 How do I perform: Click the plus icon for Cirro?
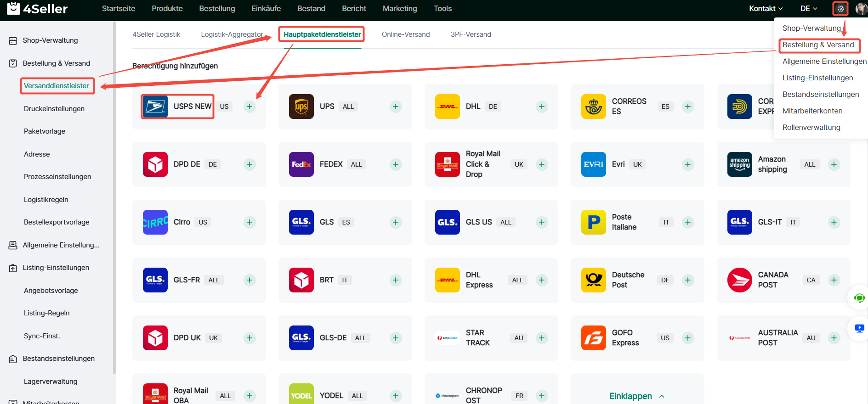tap(250, 222)
